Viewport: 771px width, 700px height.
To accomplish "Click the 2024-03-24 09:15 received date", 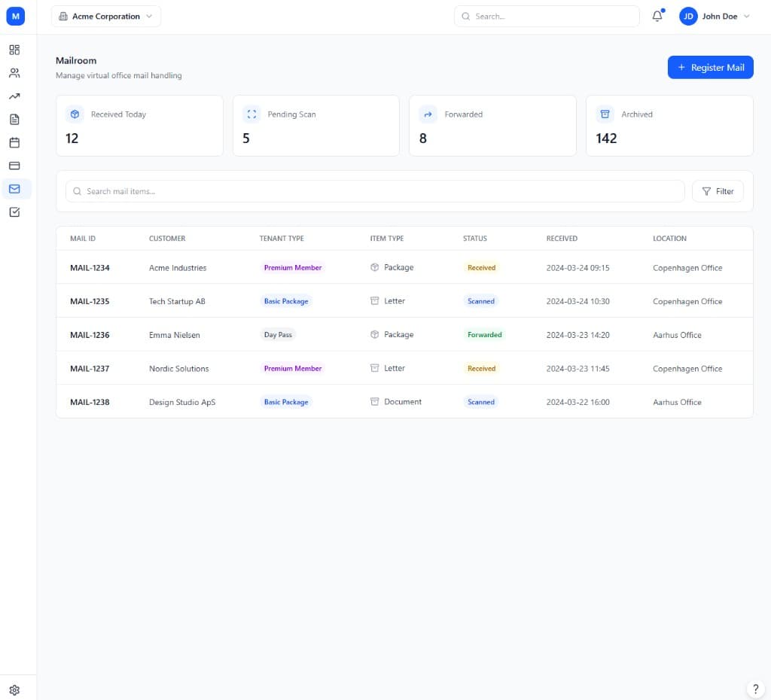I will 577,268.
